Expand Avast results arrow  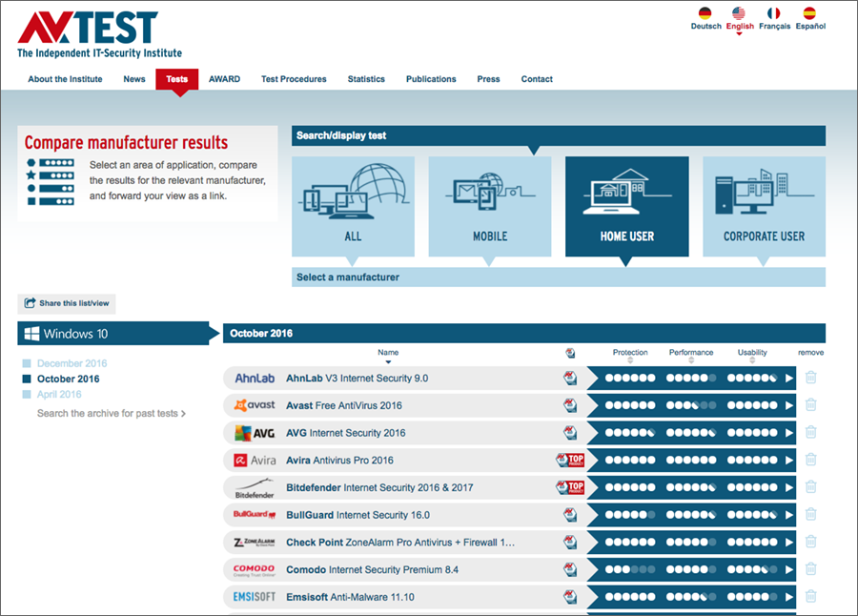point(789,405)
